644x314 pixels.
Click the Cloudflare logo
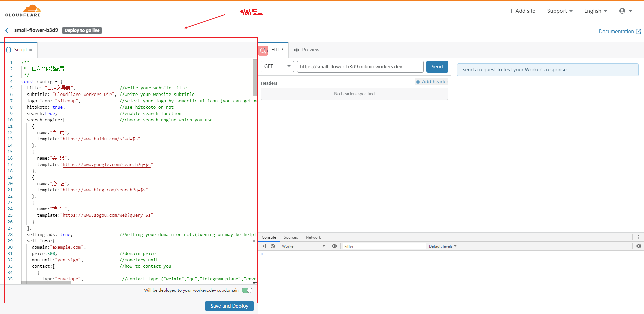point(23,11)
